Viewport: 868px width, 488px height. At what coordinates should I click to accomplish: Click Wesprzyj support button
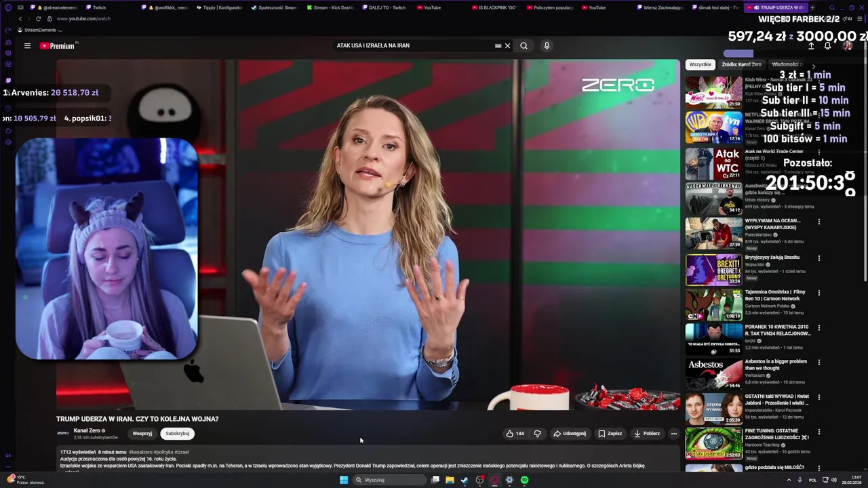(x=142, y=434)
